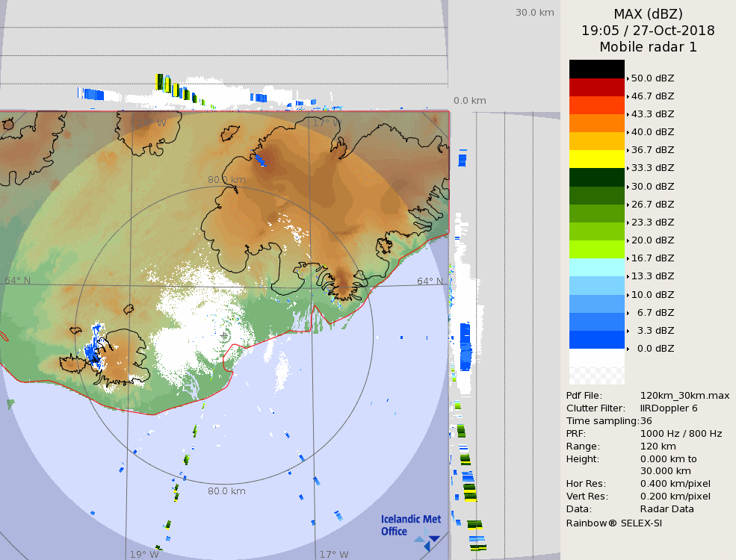Click the 19:05 / 27-Oct-2018 timestamp
The image size is (736, 560).
648,31
